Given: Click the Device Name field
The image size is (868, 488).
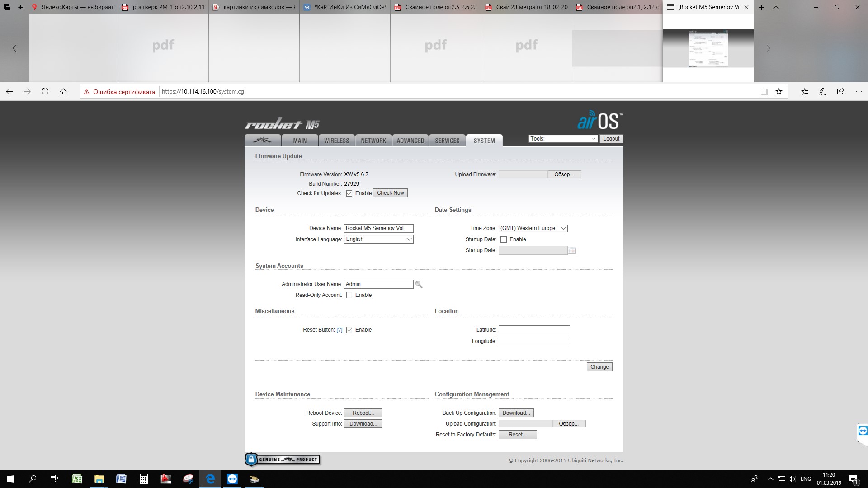Looking at the screenshot, I should (x=378, y=228).
